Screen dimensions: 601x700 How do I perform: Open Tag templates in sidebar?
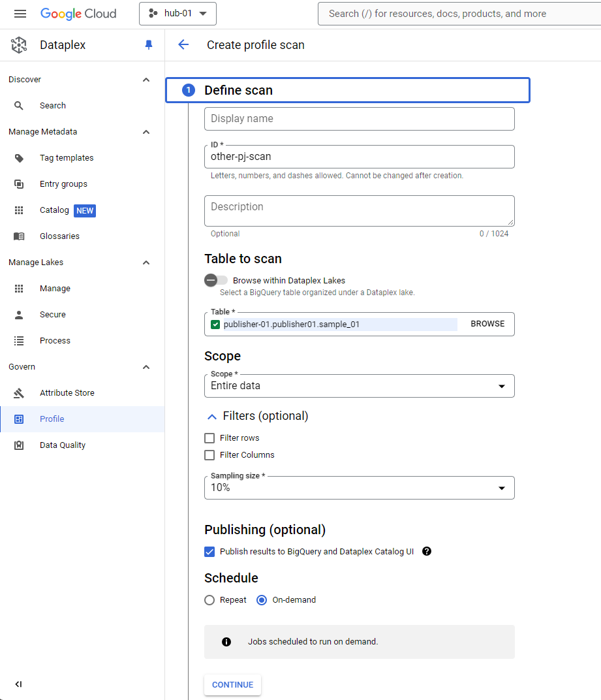82,158
